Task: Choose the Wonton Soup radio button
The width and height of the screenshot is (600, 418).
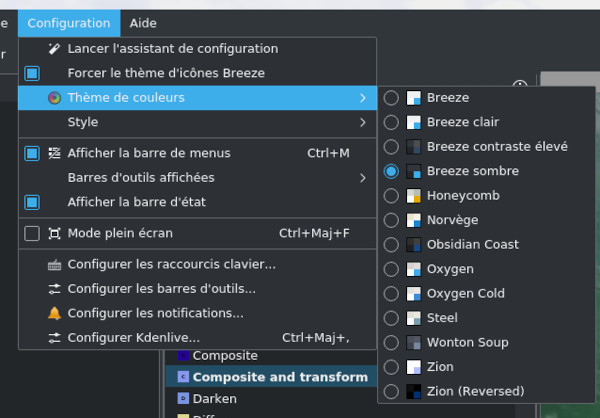Action: [x=391, y=343]
